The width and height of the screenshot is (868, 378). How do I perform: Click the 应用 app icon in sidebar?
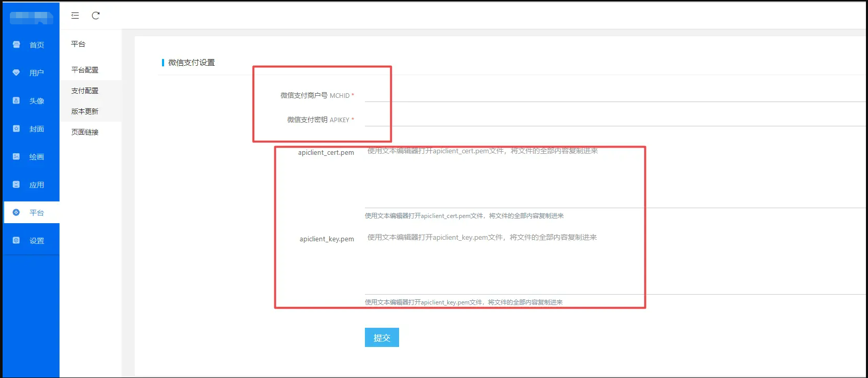click(x=16, y=184)
